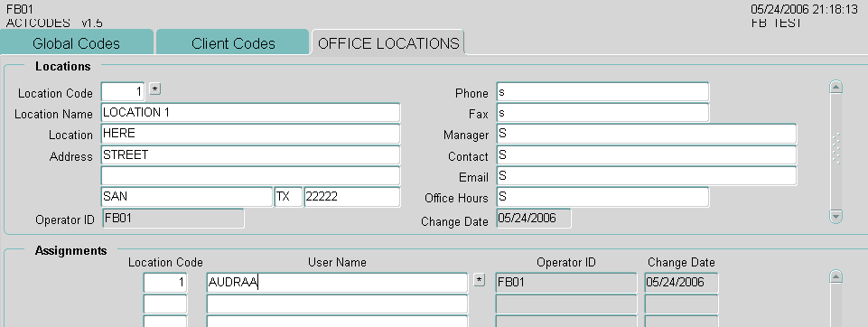Click the Locations scrollbar down arrow
Image resolution: width=868 pixels, height=327 pixels.
point(835,216)
